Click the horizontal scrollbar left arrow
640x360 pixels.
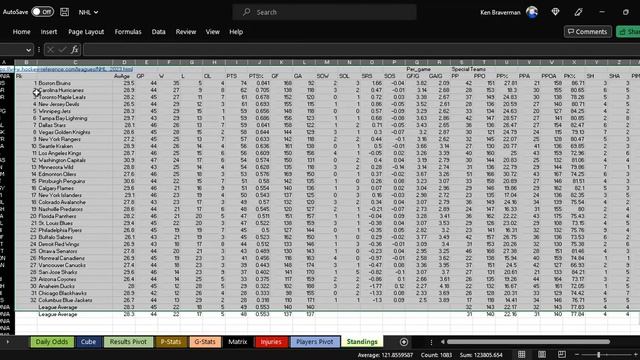(x=442, y=342)
